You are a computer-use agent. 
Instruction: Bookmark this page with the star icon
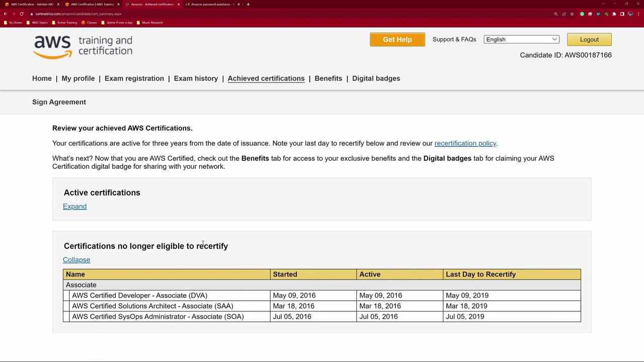pos(572,14)
